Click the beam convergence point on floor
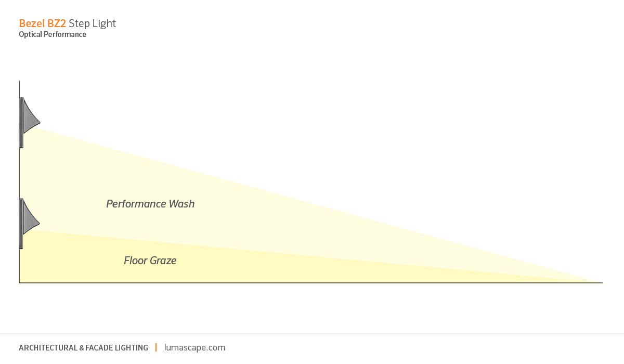 (x=601, y=282)
